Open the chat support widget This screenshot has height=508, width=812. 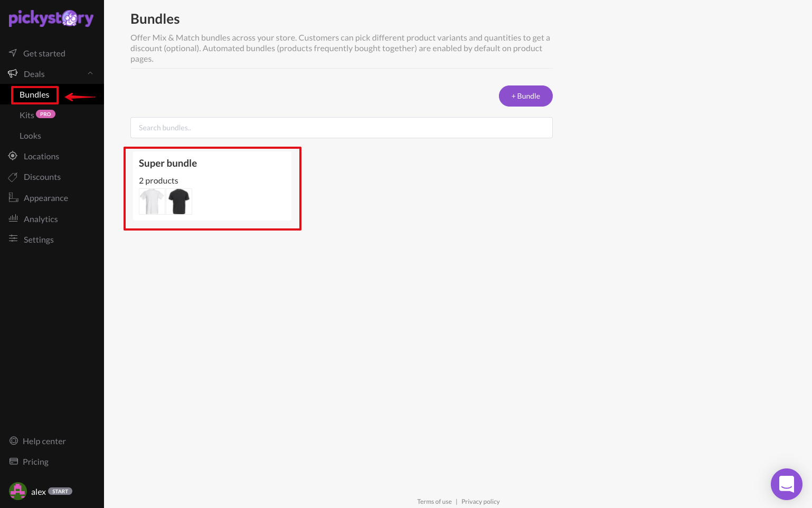coord(786,484)
